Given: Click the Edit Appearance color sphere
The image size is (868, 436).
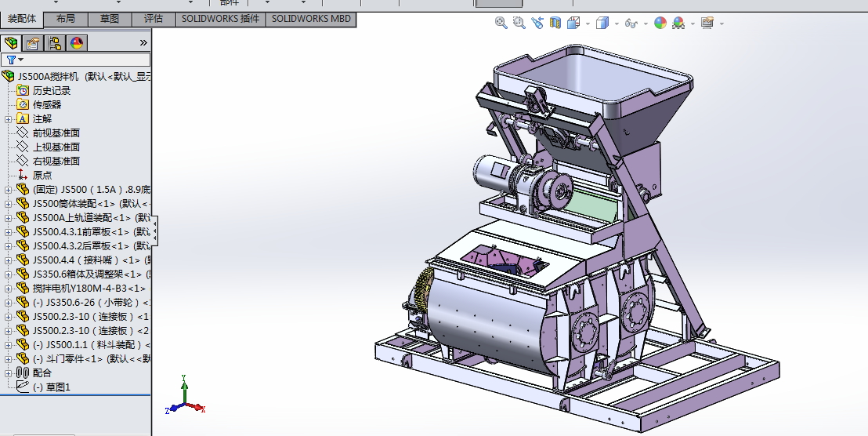Looking at the screenshot, I should coord(660,24).
